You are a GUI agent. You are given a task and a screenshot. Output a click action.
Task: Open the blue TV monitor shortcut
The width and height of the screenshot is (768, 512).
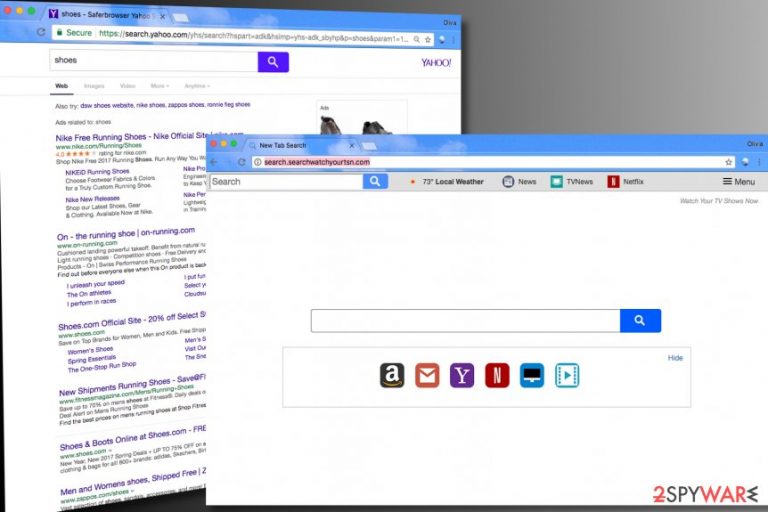[x=532, y=376]
